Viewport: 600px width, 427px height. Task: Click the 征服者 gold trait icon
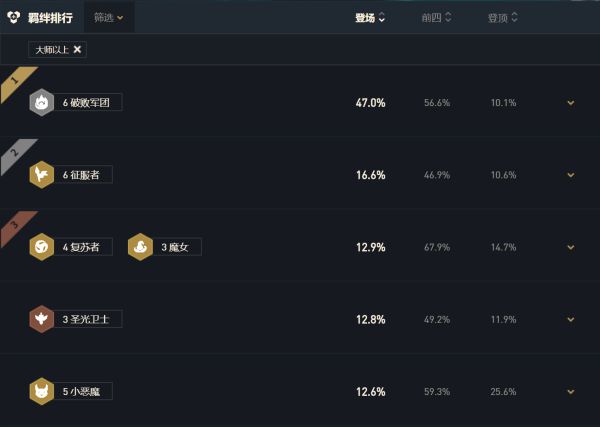[42, 174]
